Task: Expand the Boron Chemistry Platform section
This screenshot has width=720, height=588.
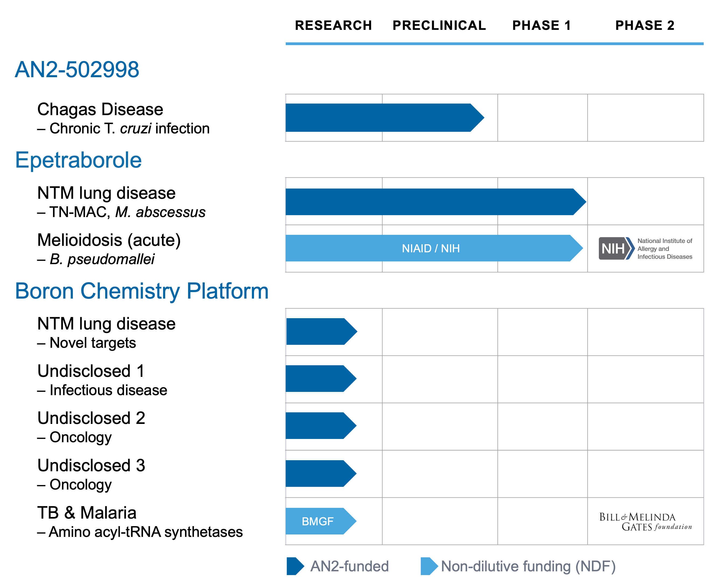Action: point(142,291)
